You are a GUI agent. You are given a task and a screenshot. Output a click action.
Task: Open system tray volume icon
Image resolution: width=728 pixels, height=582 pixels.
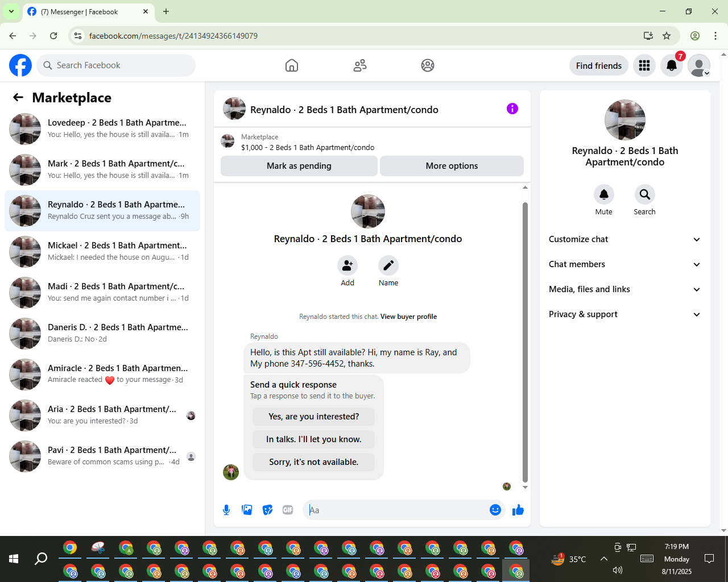618,570
